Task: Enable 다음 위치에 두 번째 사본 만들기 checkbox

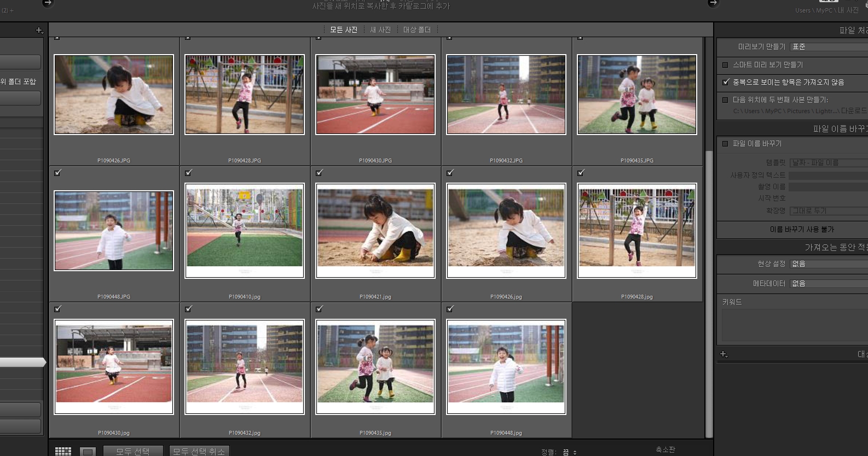Action: (726, 100)
